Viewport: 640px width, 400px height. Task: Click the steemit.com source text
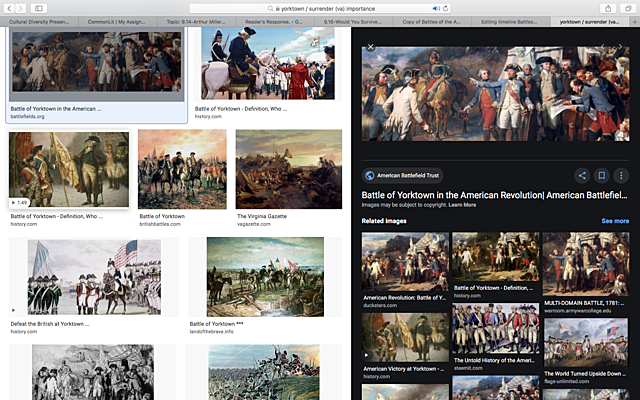(468, 368)
